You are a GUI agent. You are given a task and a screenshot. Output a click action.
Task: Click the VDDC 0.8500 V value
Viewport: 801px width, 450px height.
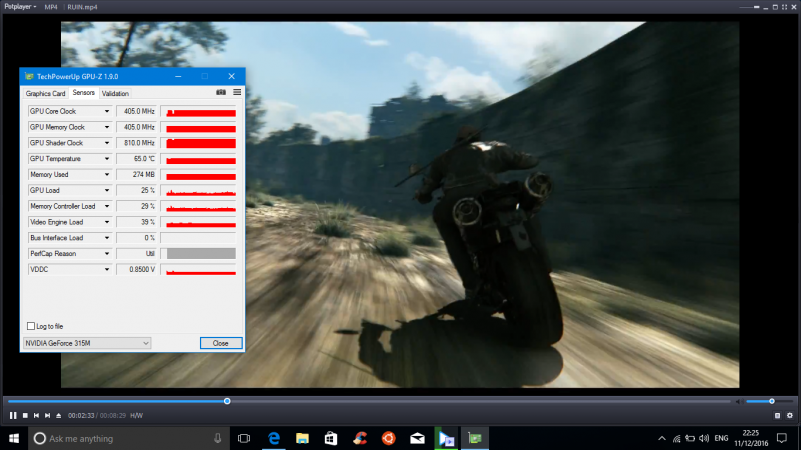[136, 270]
